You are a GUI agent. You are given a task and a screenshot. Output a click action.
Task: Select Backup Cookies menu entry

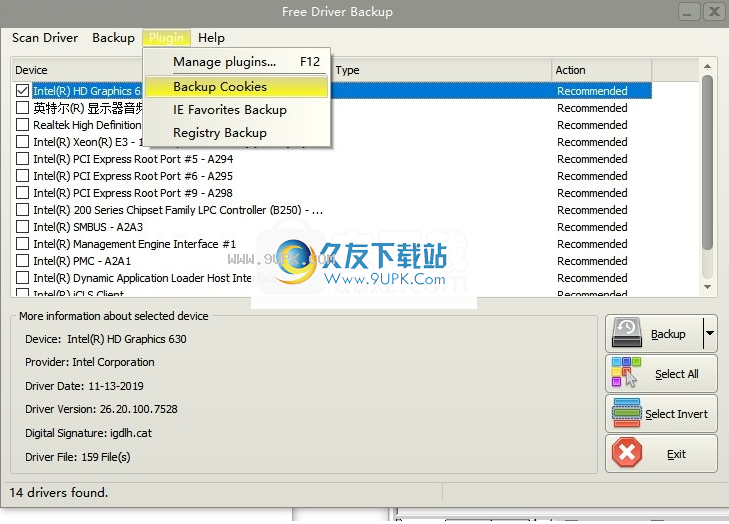coord(237,87)
